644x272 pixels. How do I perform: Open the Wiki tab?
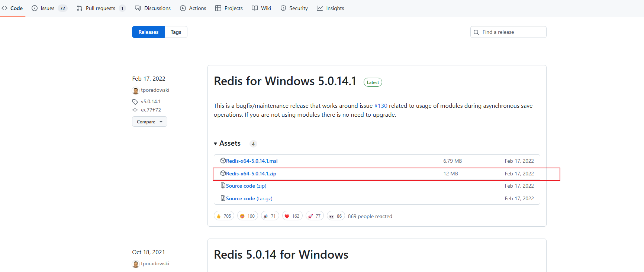coord(261,8)
